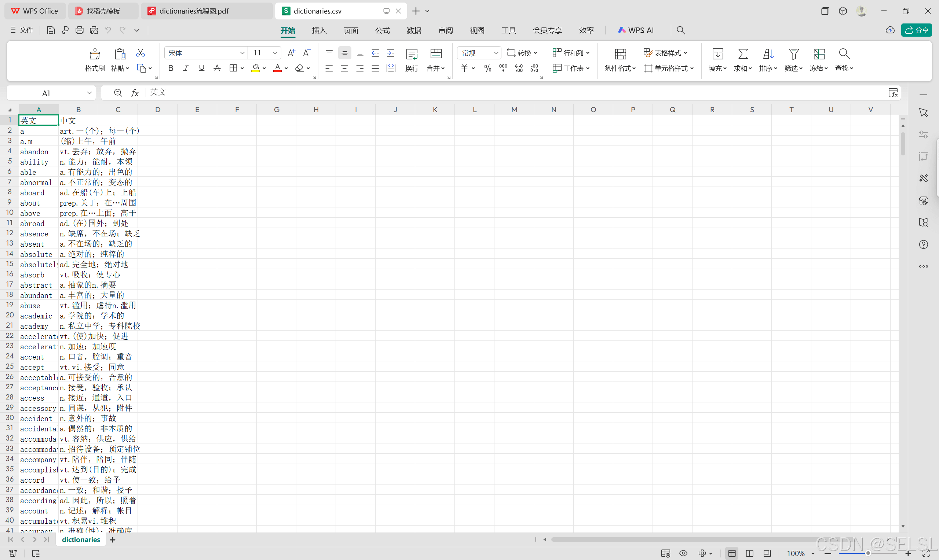
Task: Switch to the 插入 ribbon tab
Action: coord(319,30)
